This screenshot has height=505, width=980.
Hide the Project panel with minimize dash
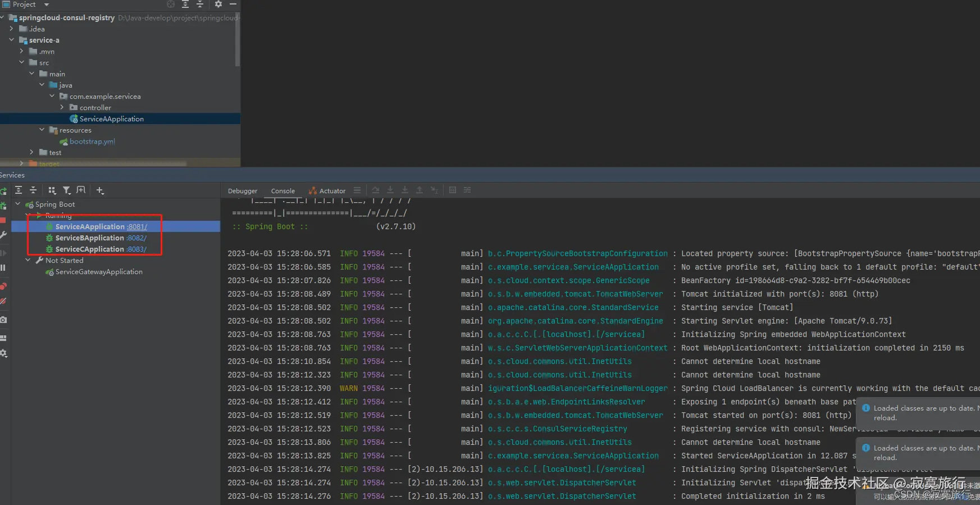click(x=233, y=4)
